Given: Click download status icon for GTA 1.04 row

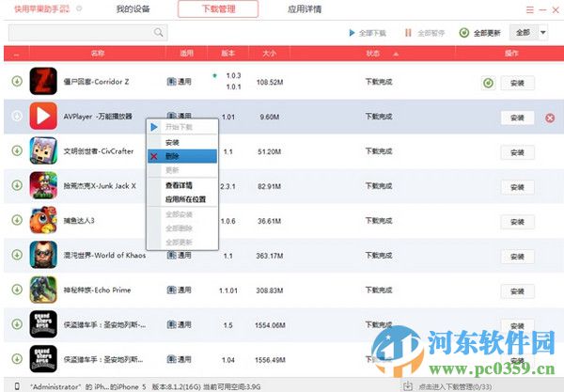Looking at the screenshot, I should pyautogui.click(x=17, y=359).
